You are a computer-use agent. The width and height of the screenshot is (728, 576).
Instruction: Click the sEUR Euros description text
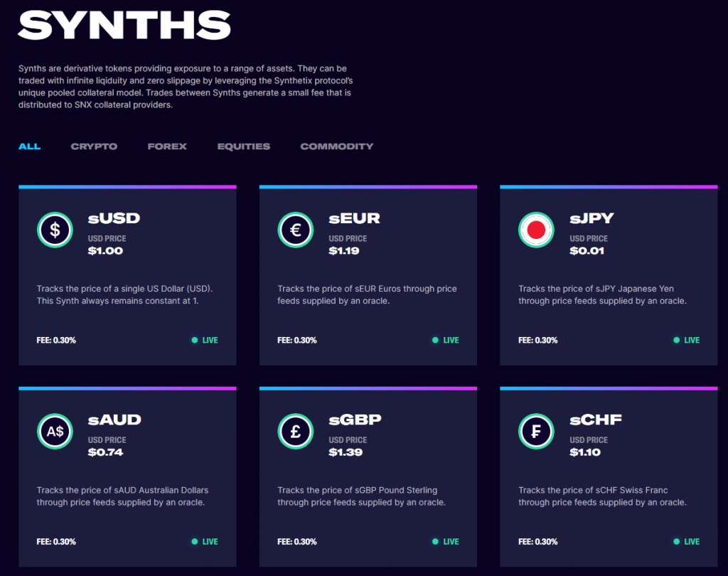[367, 294]
